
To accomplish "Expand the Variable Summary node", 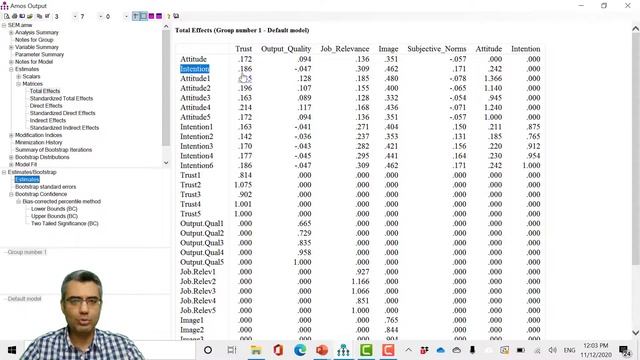I will click(11, 47).
